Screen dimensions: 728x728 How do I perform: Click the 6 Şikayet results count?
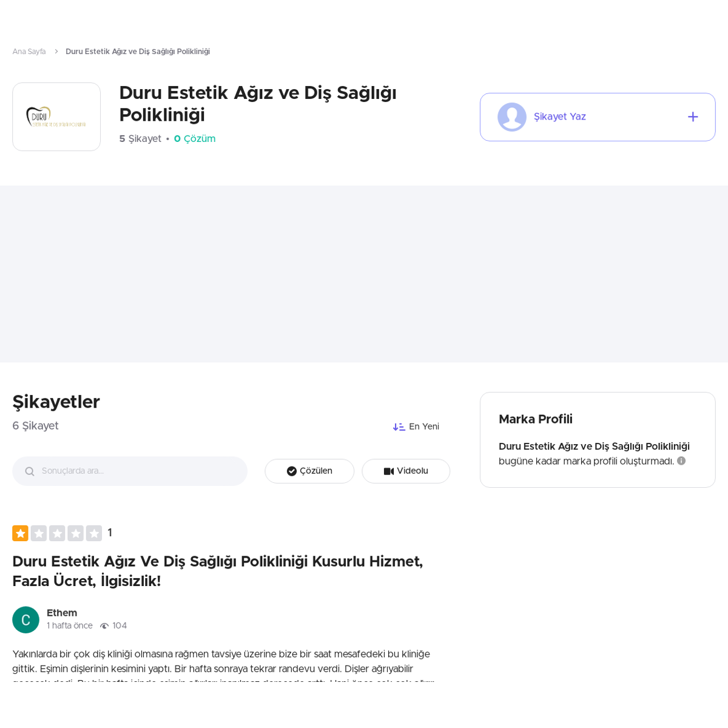click(36, 426)
